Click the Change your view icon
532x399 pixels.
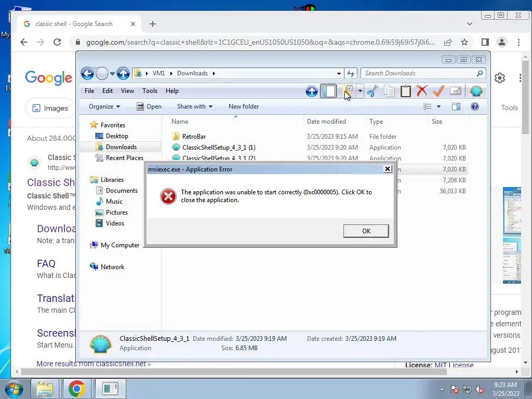[427, 107]
